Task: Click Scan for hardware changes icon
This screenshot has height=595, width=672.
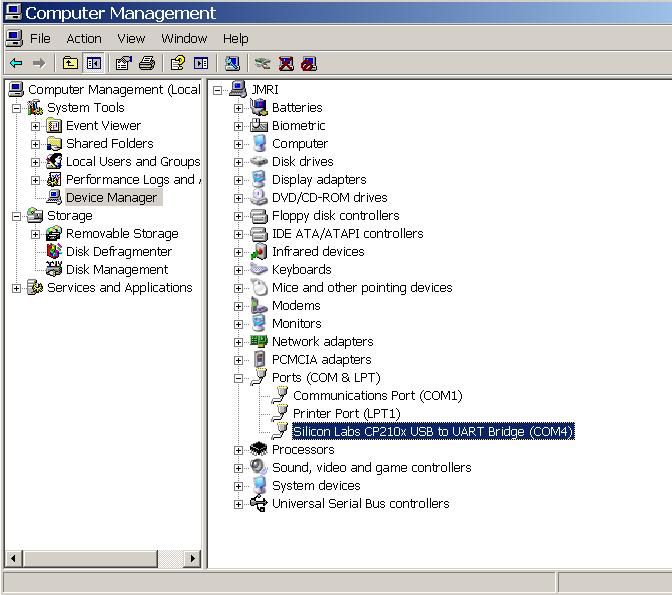Action: tap(232, 63)
